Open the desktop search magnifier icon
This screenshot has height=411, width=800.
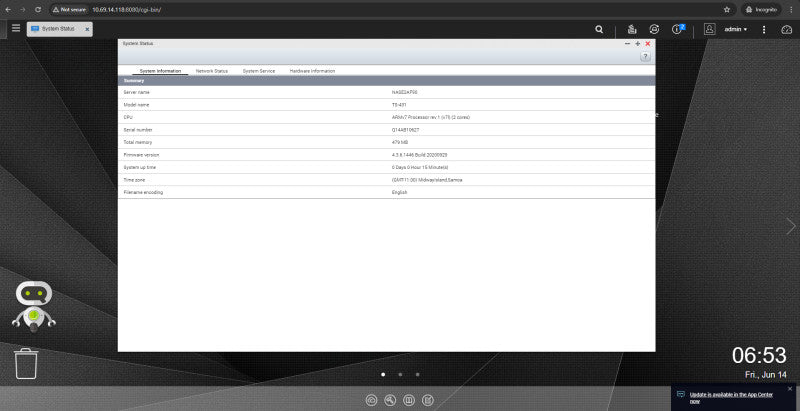pos(599,30)
